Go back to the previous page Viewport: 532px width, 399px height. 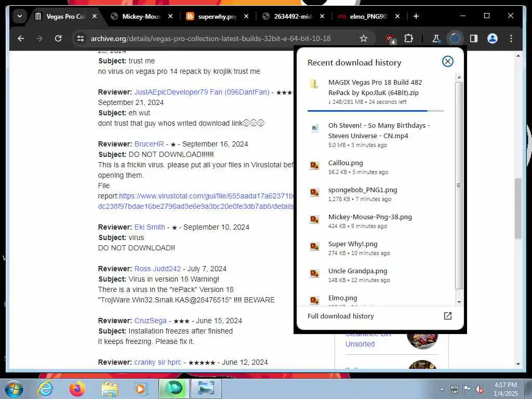click(21, 38)
